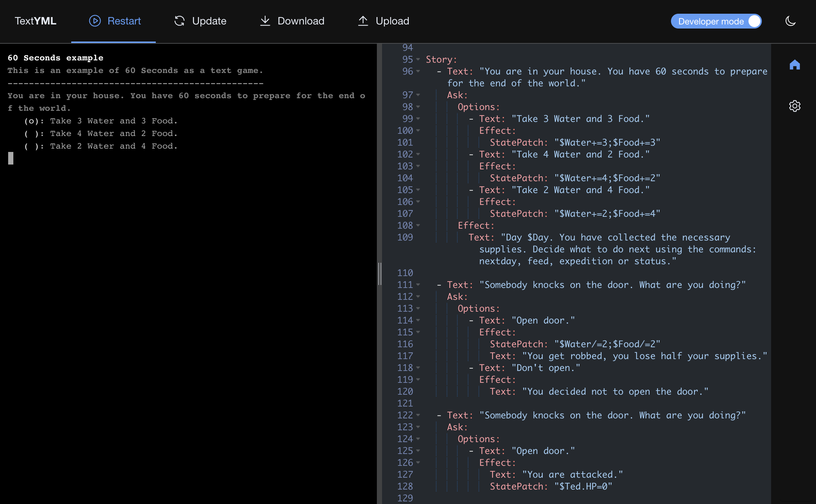Click the Restart play icon
816x504 pixels.
(x=95, y=21)
